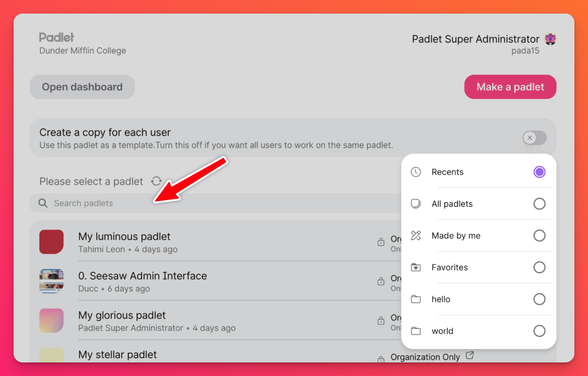Select the Favorites filter entry
This screenshot has height=376, width=588.
(450, 267)
